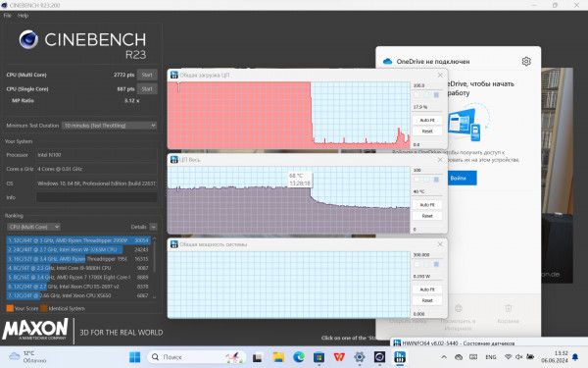Open File Explorer from the taskbar

pyautogui.click(x=278, y=357)
